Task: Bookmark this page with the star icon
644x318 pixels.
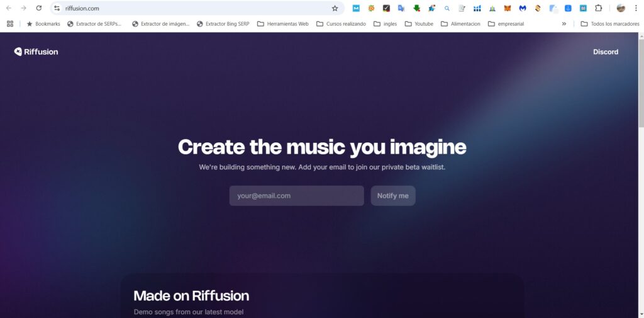Action: tap(335, 8)
